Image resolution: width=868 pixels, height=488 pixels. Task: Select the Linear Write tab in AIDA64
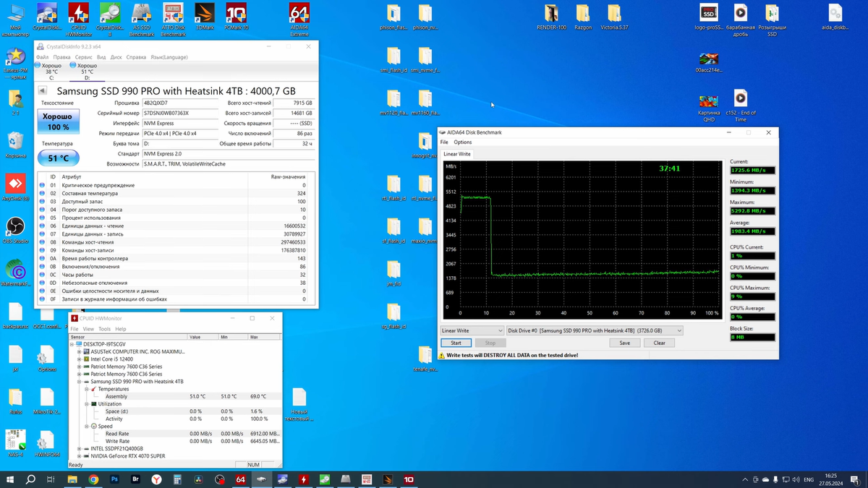[x=456, y=154]
